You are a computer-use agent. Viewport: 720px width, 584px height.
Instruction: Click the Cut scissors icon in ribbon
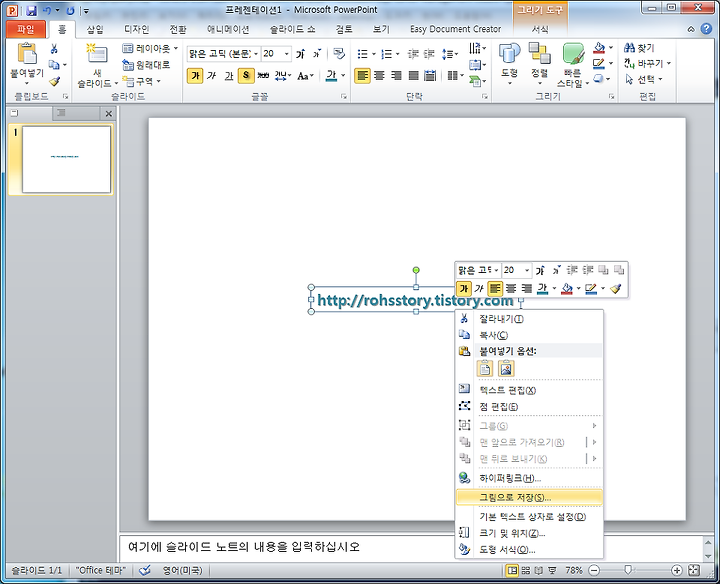click(54, 49)
